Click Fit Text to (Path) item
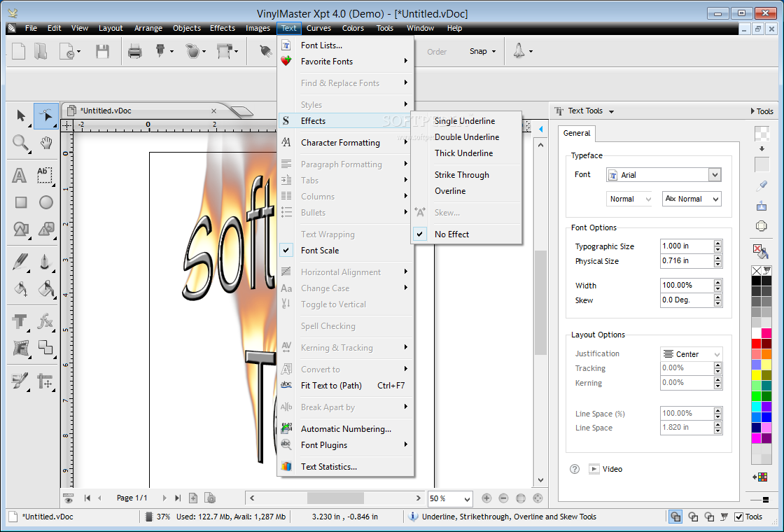784x532 pixels. tap(346, 386)
